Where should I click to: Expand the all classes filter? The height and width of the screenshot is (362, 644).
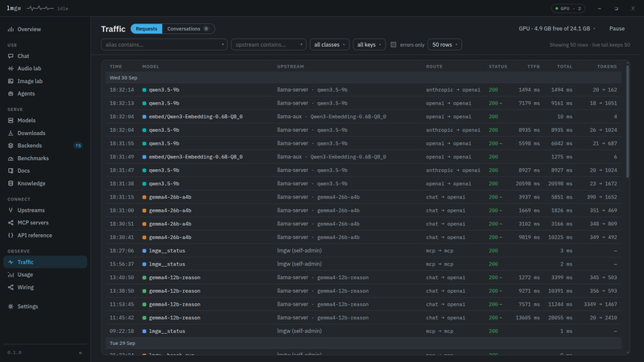tap(329, 45)
